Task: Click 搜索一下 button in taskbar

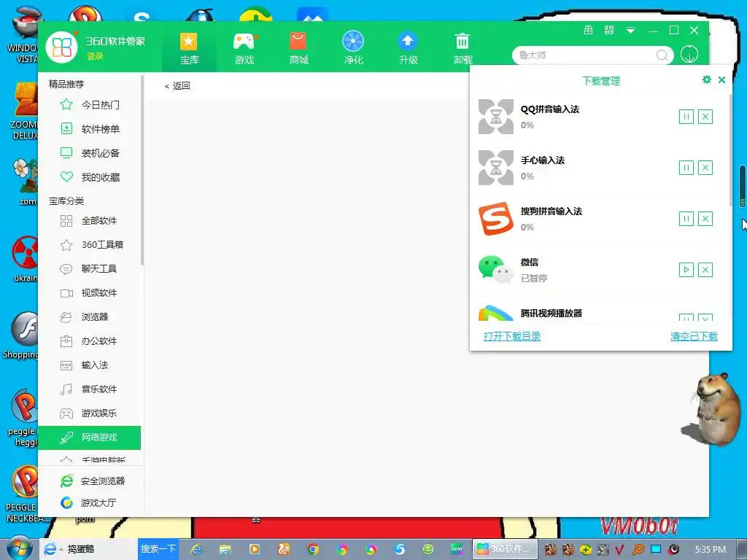Action: pos(158,549)
